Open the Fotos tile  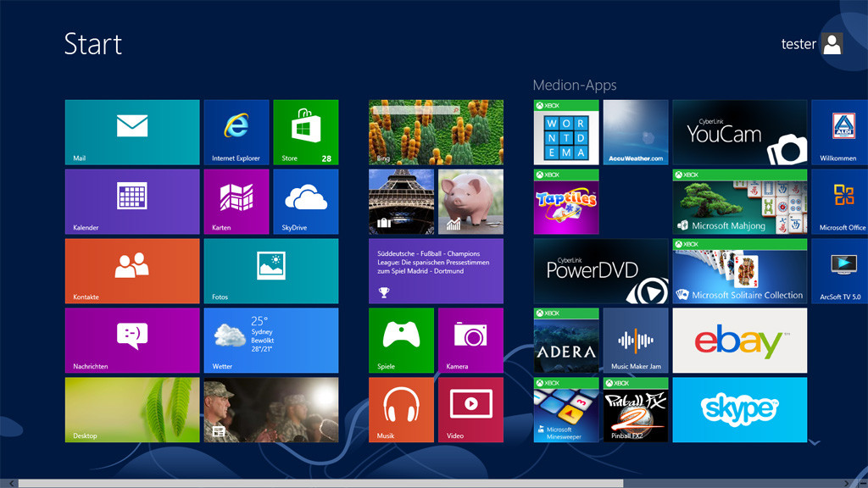pos(271,271)
